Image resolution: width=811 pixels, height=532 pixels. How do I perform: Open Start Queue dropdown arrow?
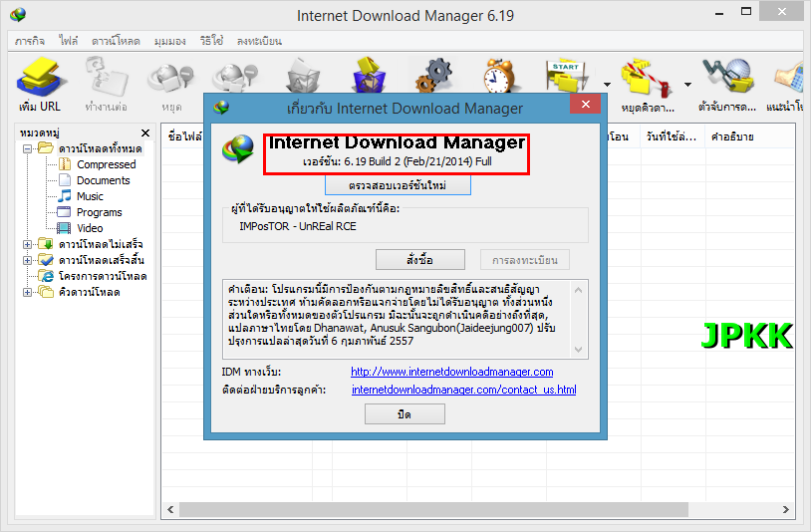click(x=607, y=85)
